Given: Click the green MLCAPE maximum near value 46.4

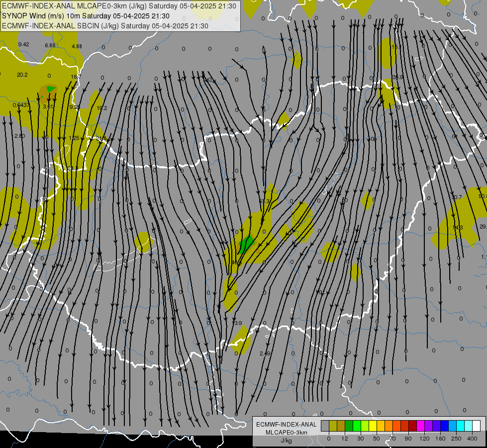Looking at the screenshot, I should [x=246, y=244].
